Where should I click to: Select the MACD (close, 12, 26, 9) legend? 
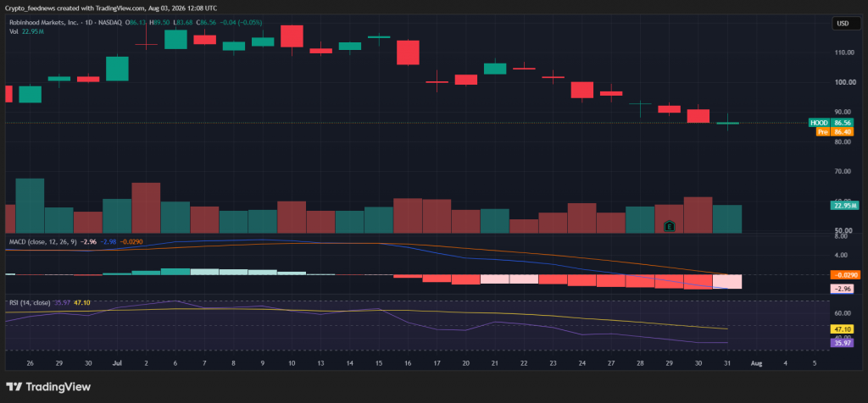[x=42, y=241]
